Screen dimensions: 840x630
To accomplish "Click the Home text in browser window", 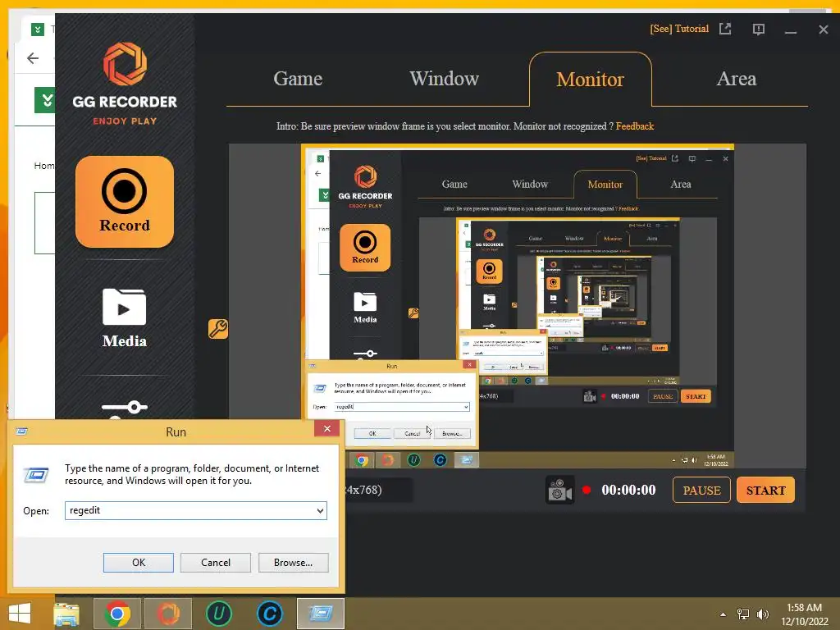I will (x=44, y=166).
